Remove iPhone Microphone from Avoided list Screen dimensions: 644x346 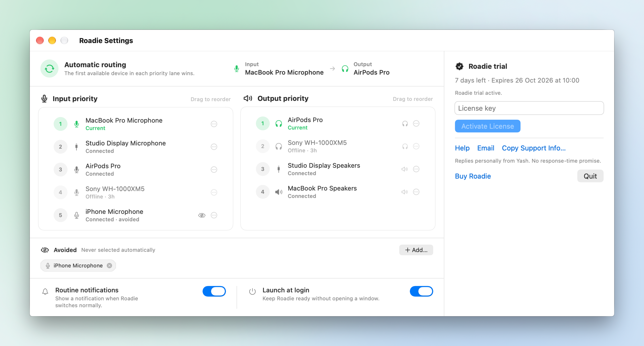(x=109, y=266)
